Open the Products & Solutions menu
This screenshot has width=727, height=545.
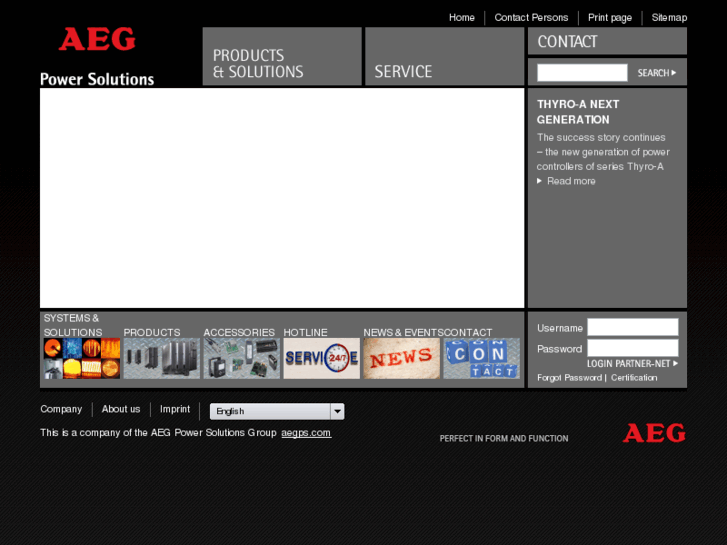pos(282,56)
